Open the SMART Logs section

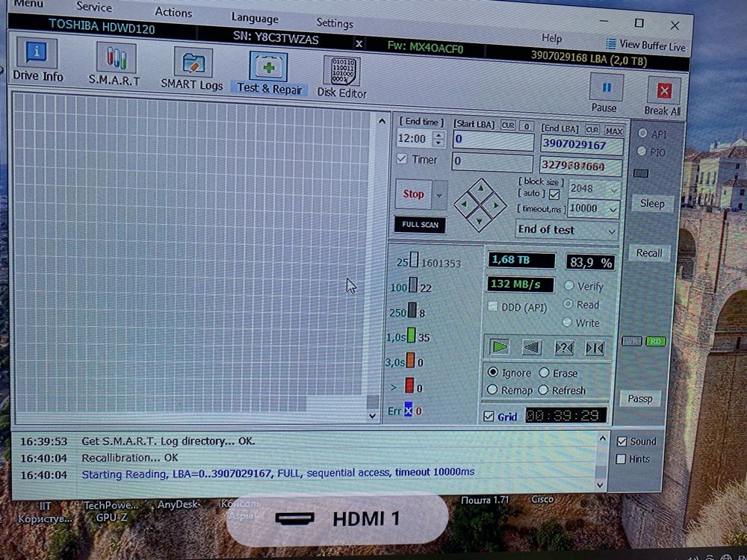192,69
